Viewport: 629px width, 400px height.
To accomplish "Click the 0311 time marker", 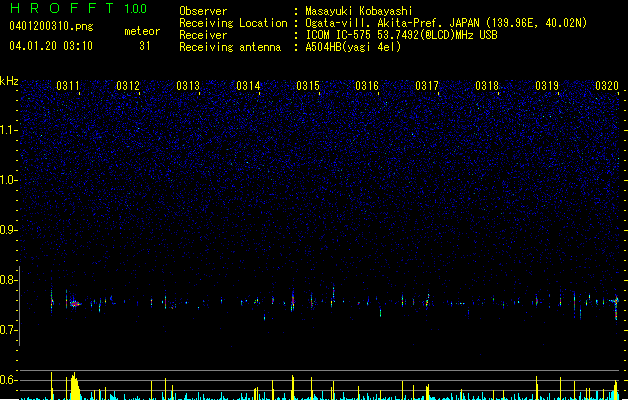I will (x=68, y=86).
